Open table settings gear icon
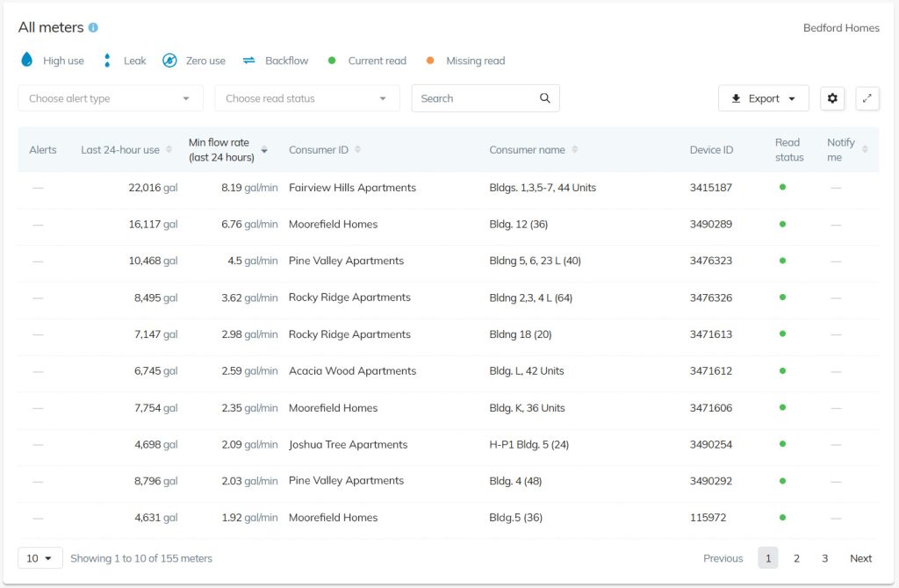This screenshot has height=588, width=899. coord(832,98)
